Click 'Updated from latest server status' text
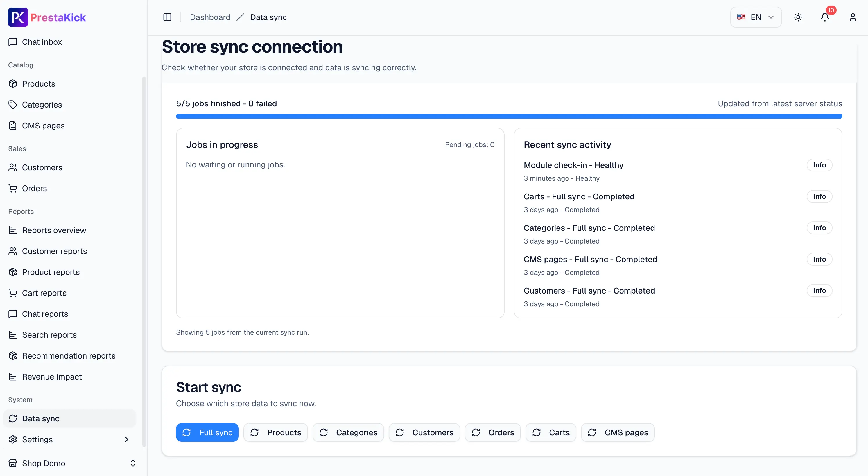Image resolution: width=868 pixels, height=476 pixels. (780, 103)
